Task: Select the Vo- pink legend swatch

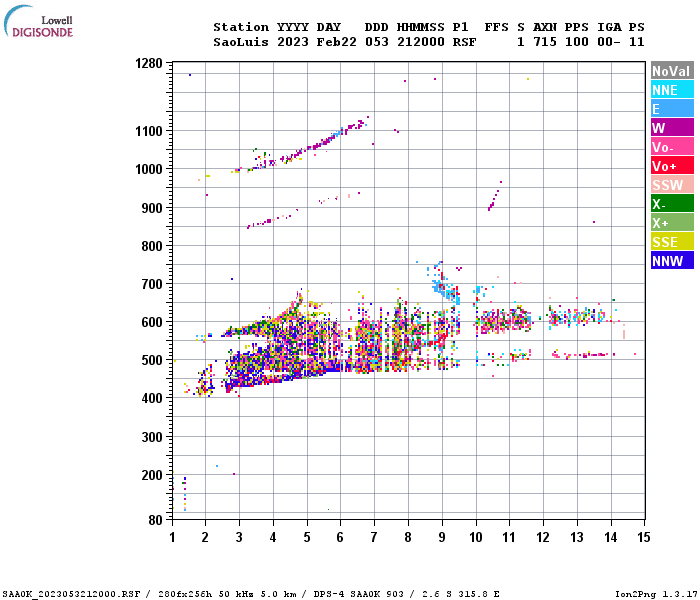Action: [x=672, y=146]
